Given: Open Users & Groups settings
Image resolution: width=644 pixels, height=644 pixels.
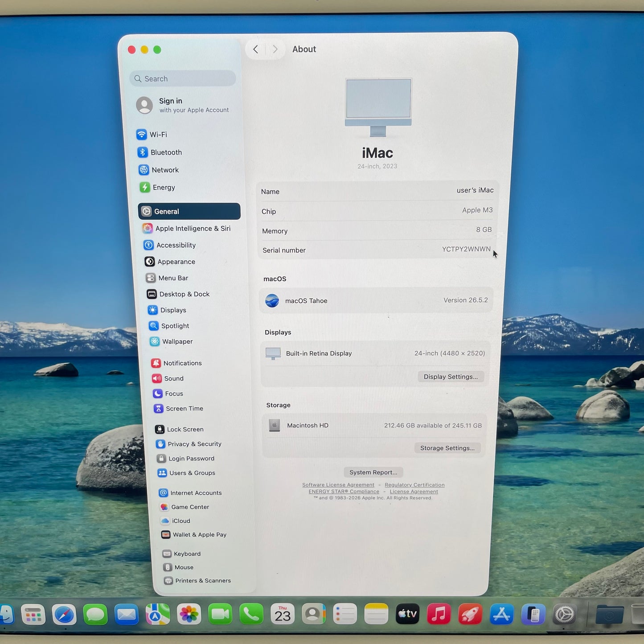Looking at the screenshot, I should click(x=186, y=473).
